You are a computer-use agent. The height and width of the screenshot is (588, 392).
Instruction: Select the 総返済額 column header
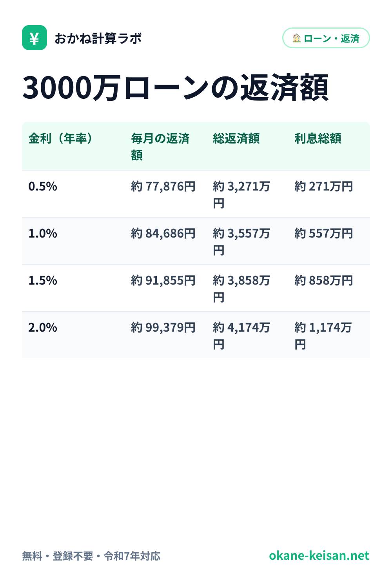(236, 138)
